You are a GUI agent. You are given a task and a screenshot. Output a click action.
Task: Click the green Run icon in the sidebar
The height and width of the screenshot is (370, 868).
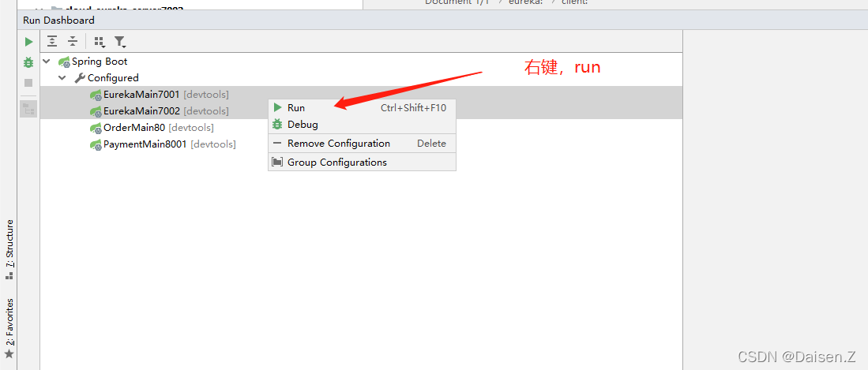point(28,42)
